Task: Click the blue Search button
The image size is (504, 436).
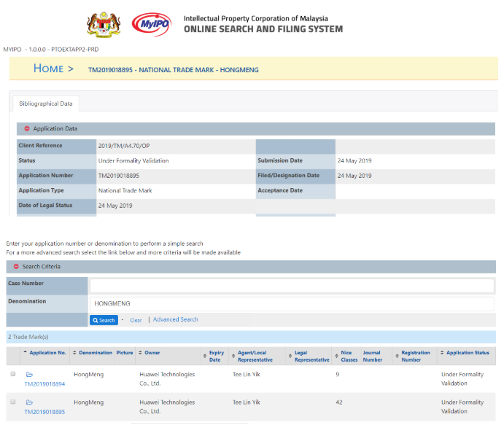Action: tap(104, 320)
